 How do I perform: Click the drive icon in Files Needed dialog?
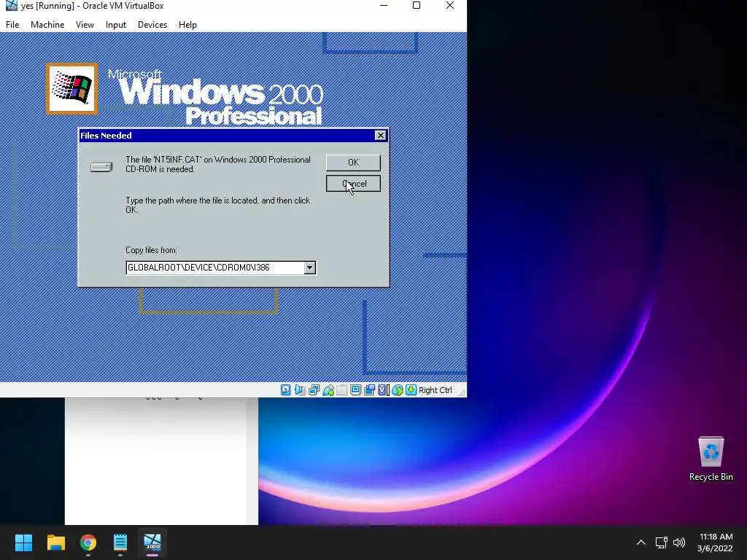tap(101, 167)
